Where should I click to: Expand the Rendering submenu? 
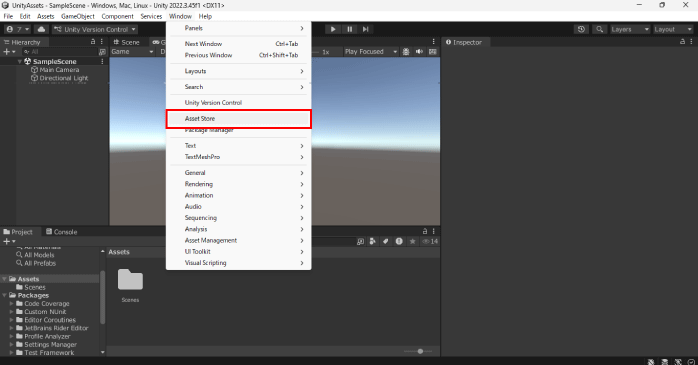coord(239,184)
